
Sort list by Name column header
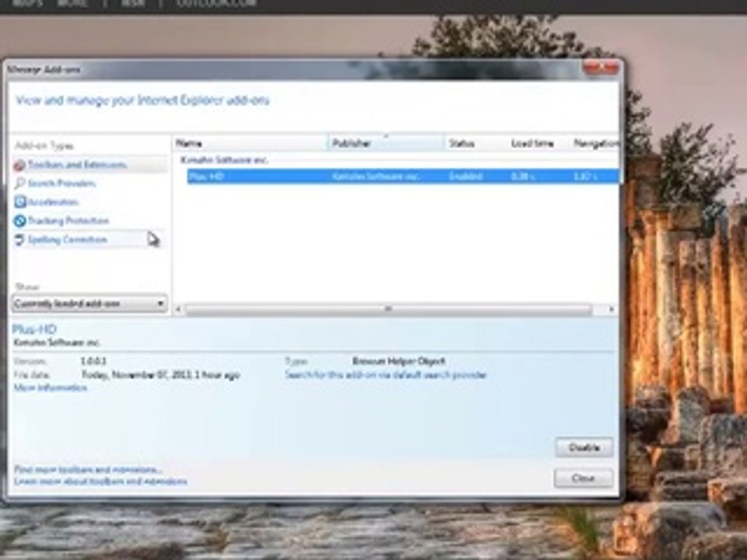point(250,143)
